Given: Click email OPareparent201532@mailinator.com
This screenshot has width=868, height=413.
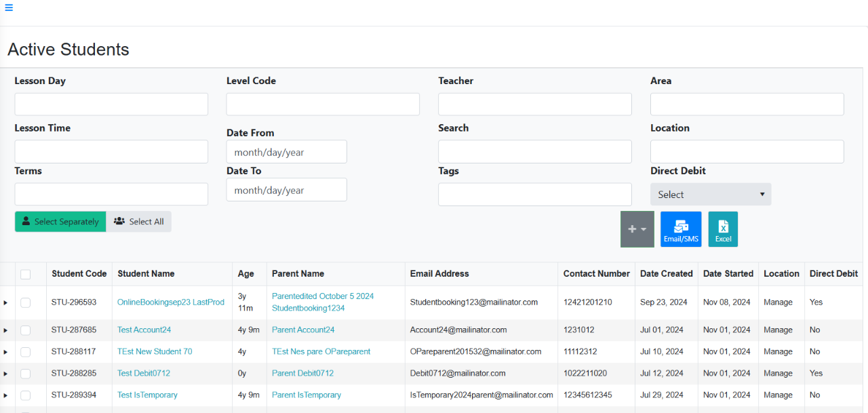Looking at the screenshot, I should tap(476, 352).
